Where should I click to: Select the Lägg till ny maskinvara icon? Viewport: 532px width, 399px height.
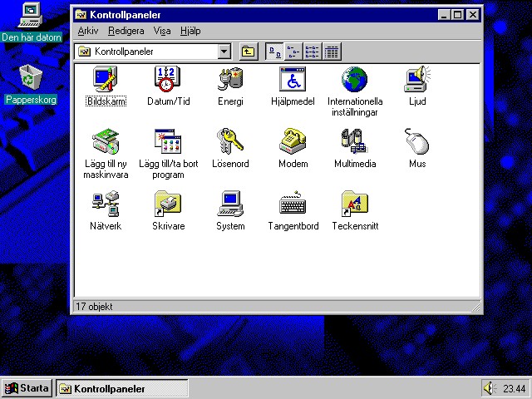[x=106, y=141]
